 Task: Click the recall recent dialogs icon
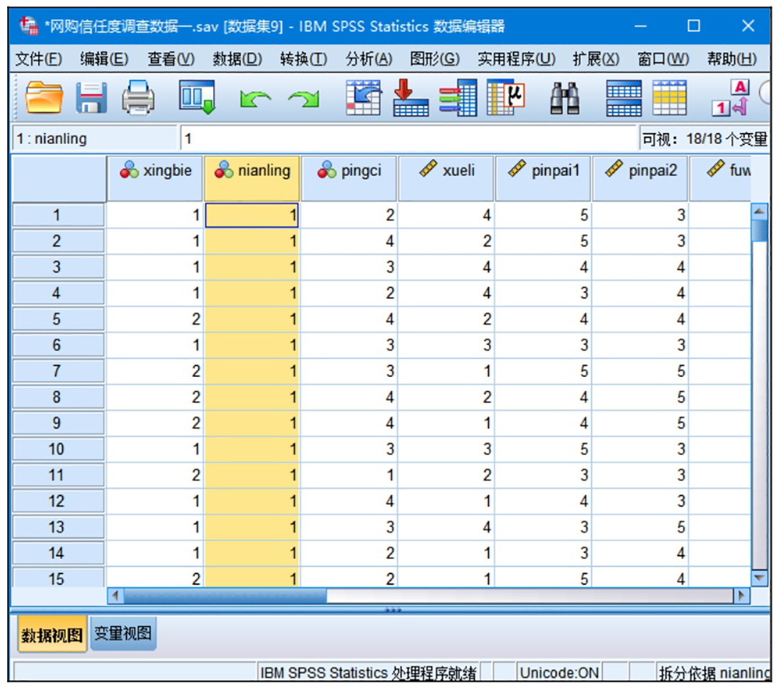pos(197,98)
